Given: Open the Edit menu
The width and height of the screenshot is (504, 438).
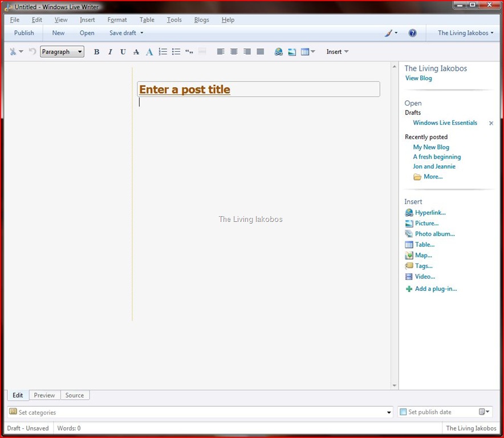Looking at the screenshot, I should click(37, 19).
